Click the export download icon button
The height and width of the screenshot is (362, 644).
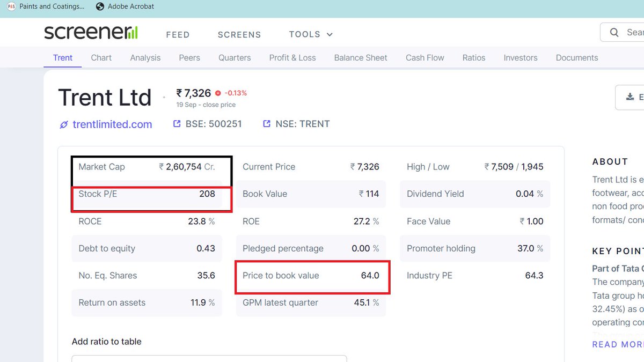(630, 97)
